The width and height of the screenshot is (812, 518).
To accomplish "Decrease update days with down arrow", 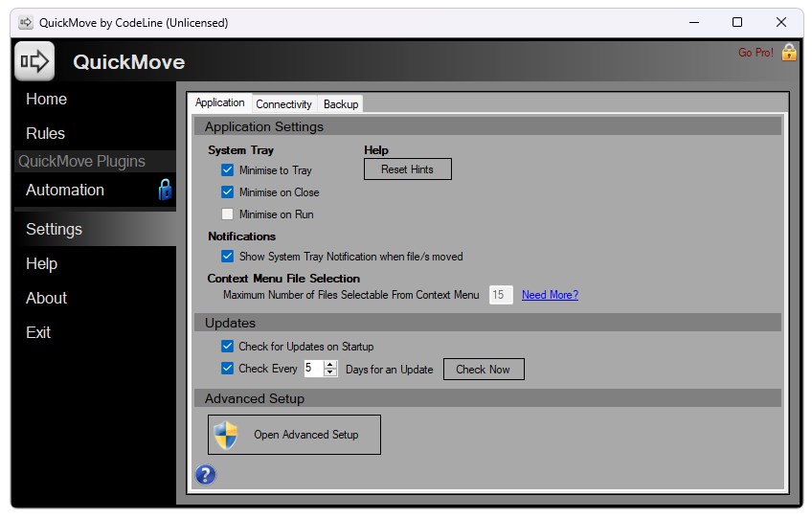I will coord(329,372).
